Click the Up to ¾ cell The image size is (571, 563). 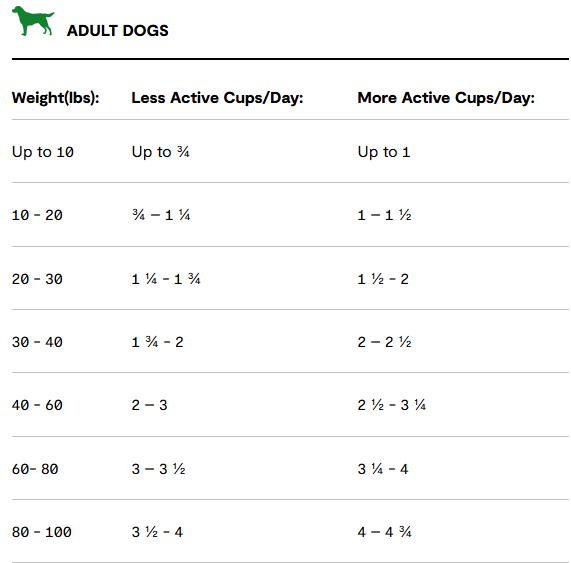click(161, 152)
